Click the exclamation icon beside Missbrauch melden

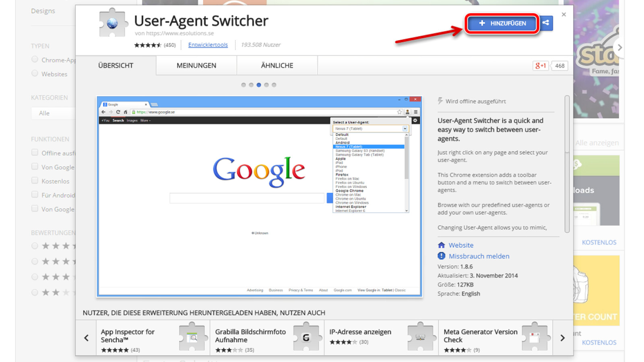(x=442, y=256)
